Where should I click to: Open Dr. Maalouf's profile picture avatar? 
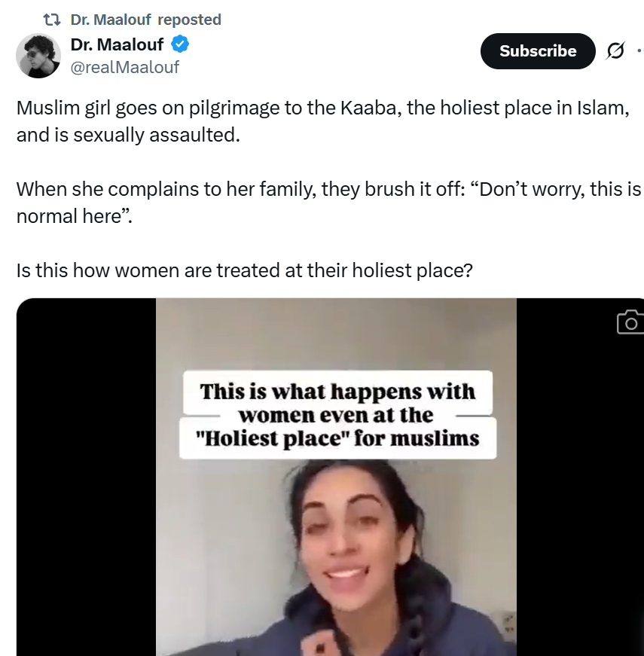[x=38, y=56]
